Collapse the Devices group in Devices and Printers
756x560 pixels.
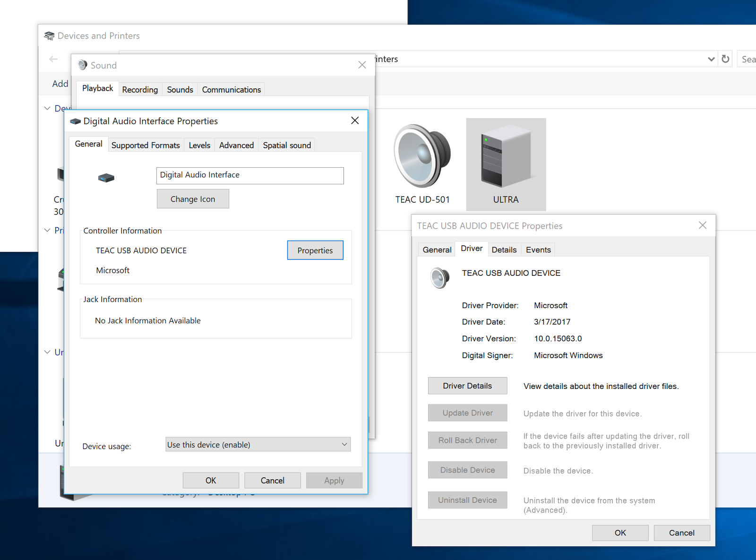tap(47, 108)
